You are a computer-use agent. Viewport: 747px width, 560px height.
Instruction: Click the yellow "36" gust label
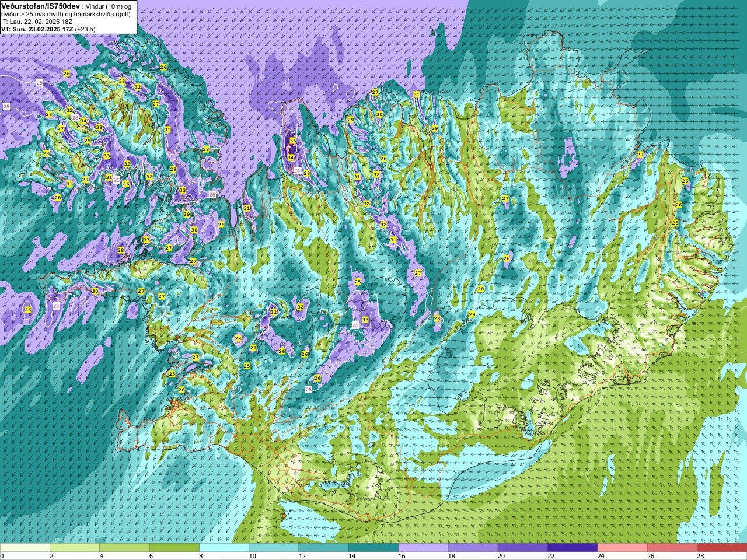(x=292, y=141)
